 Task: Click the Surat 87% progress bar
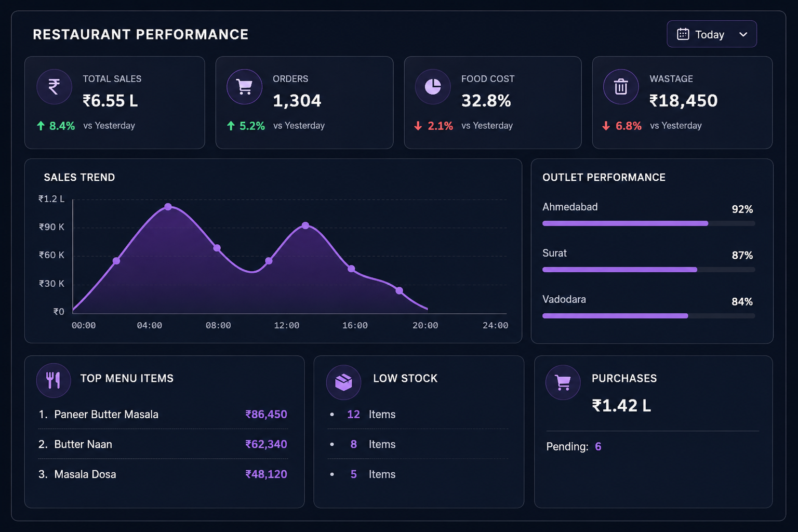(x=648, y=270)
